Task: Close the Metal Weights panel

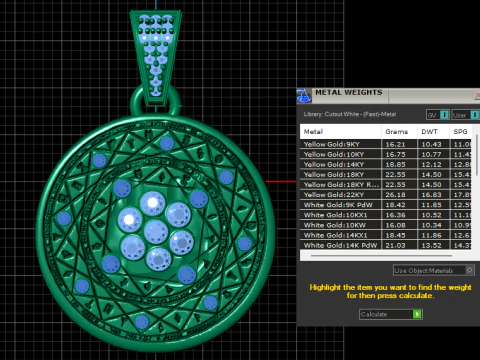Action: [477, 96]
